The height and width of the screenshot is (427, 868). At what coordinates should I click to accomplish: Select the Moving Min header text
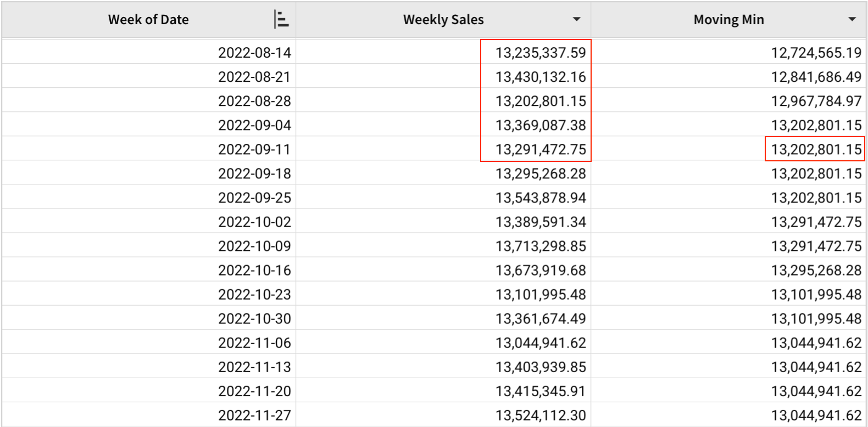[x=728, y=20]
